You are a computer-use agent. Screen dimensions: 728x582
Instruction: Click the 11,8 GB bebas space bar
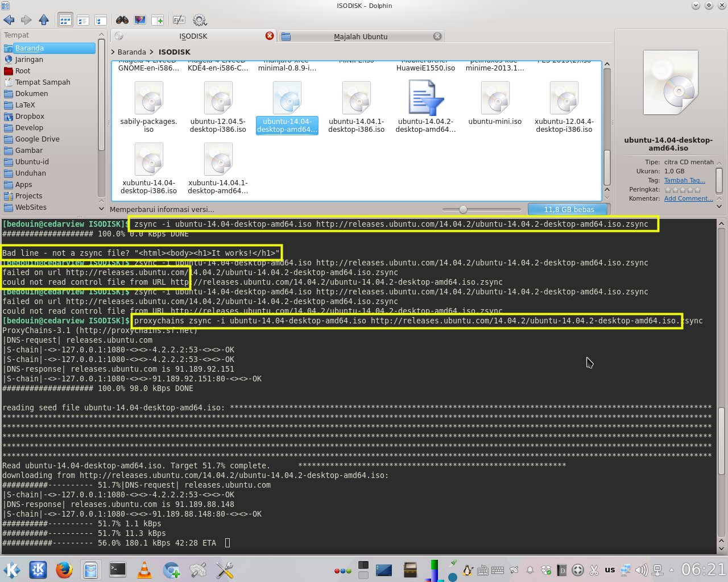(x=568, y=210)
